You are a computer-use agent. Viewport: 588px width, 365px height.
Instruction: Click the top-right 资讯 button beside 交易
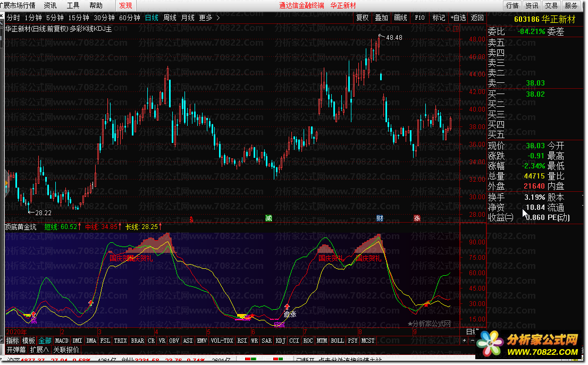point(531,5)
